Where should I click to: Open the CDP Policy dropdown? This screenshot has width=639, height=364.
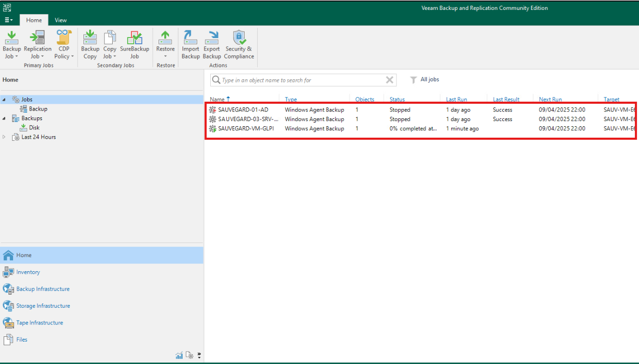coord(64,45)
